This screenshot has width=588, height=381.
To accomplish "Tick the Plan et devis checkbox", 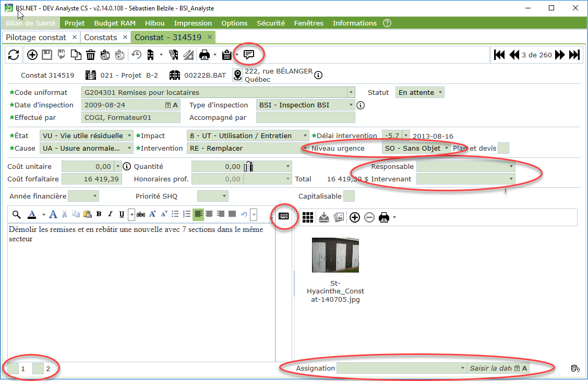I will point(503,149).
